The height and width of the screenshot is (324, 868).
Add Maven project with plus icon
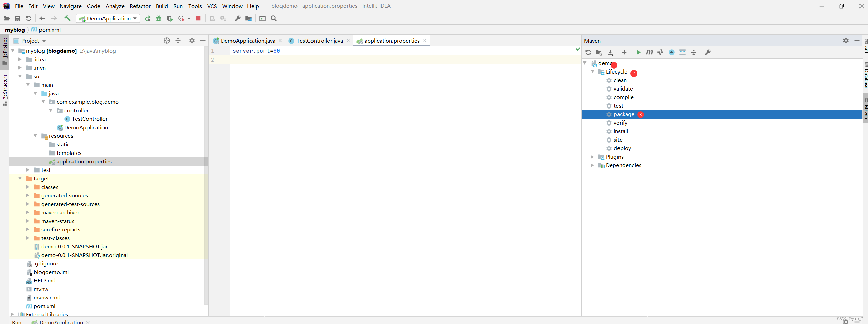[624, 52]
